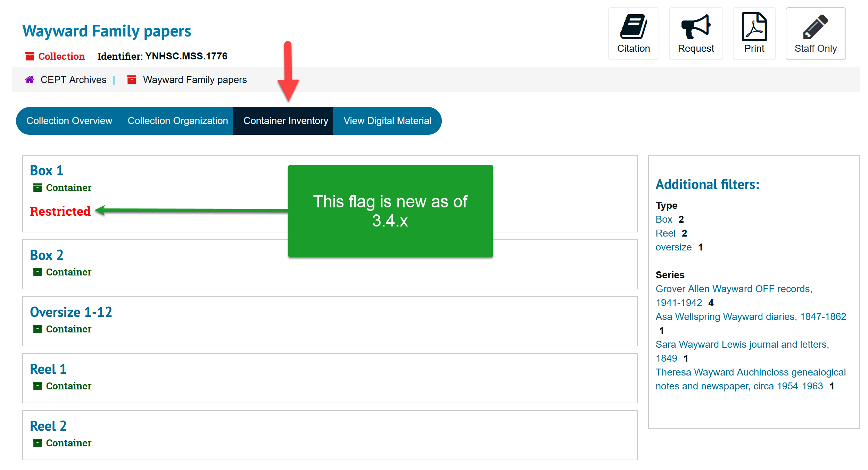Open the Oversize 1-12 container link
Viewport: 868px width, 470px height.
point(71,312)
